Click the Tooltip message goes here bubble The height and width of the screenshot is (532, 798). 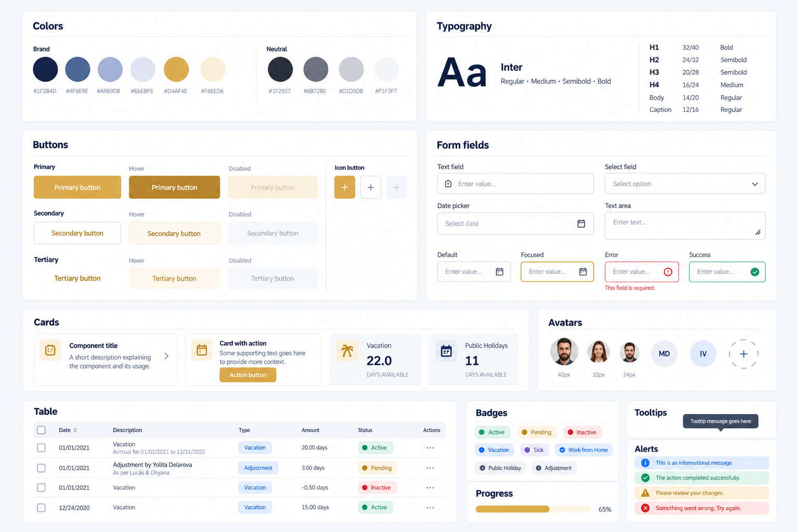[721, 421]
